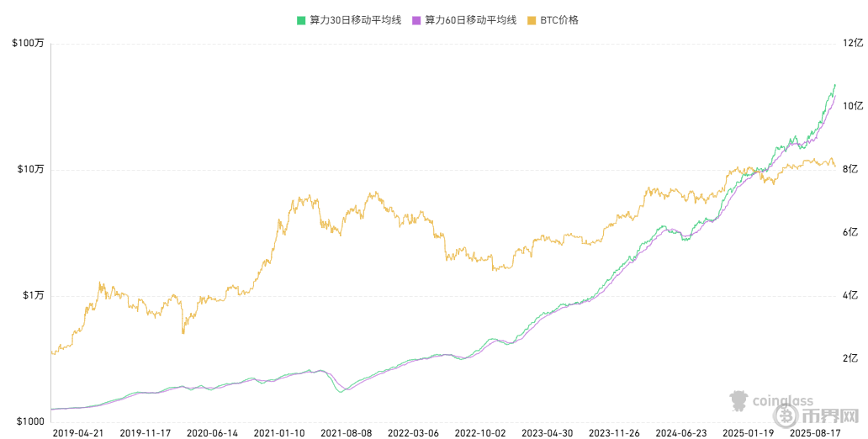The image size is (868, 439).
Task: Click the 6亿 hashrate axis label
Action: (x=850, y=232)
